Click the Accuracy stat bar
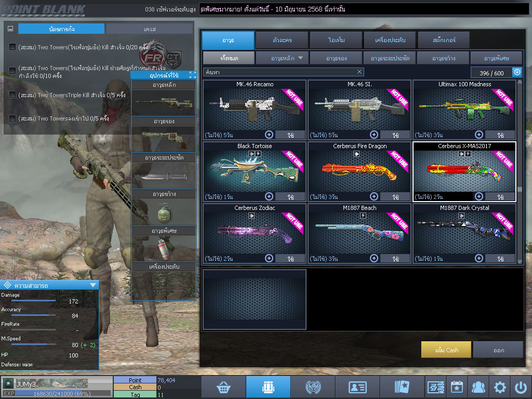 pos(34,315)
